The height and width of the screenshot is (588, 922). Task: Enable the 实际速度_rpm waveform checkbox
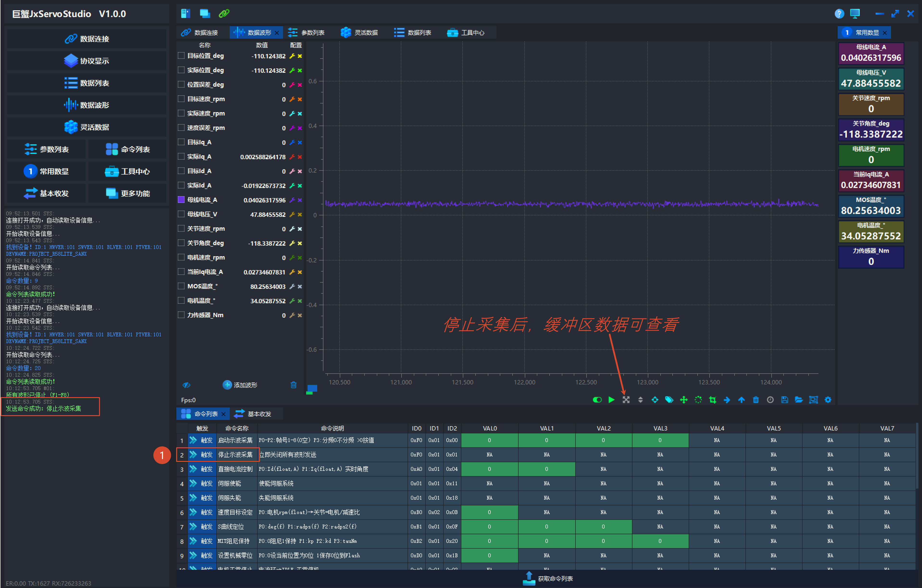point(181,113)
